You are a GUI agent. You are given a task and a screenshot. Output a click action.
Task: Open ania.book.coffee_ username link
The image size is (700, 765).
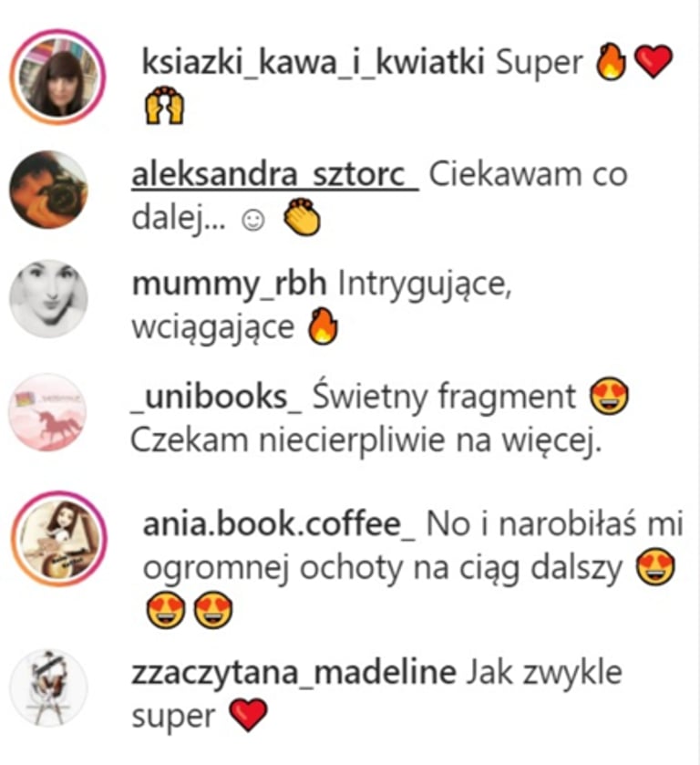(279, 524)
